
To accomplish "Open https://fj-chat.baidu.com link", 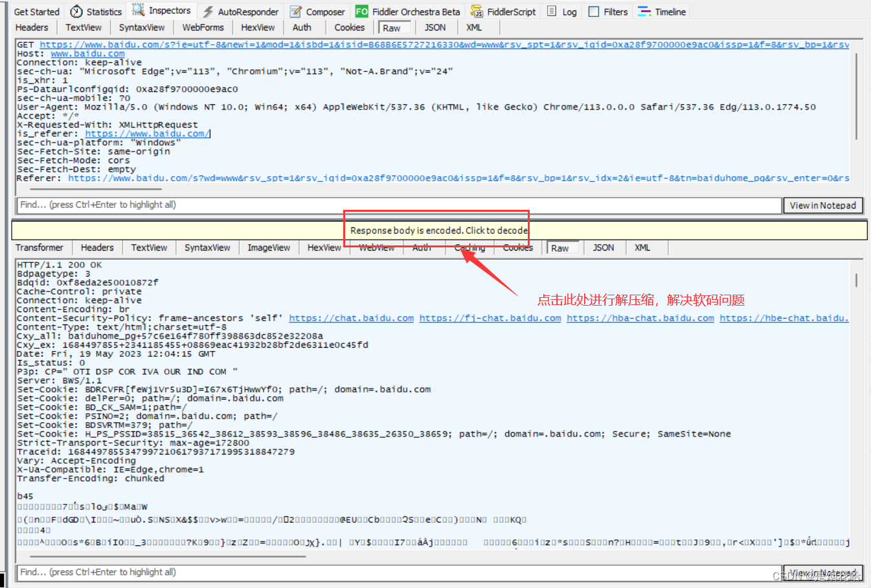I will 490,318.
